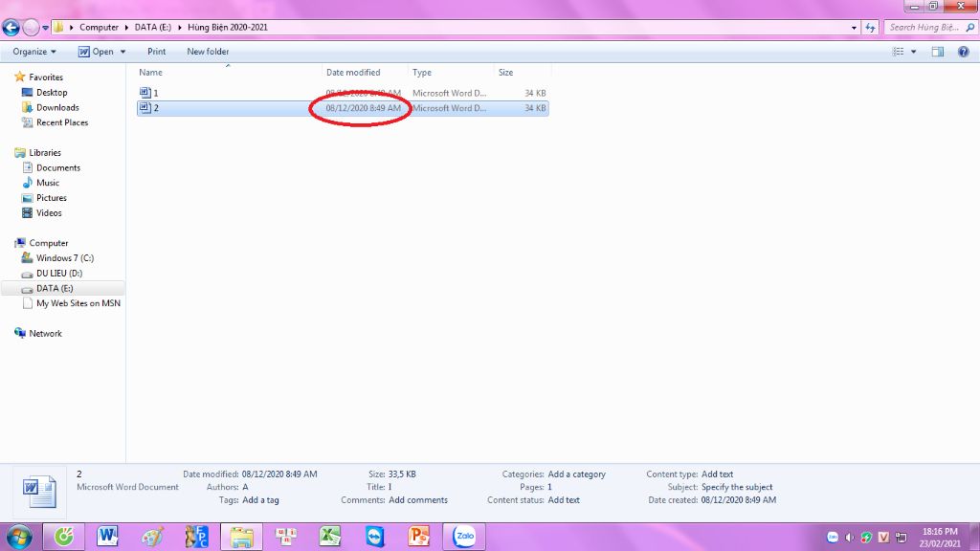Open Microsoft Word from taskbar
The image size is (980, 551).
click(x=107, y=537)
